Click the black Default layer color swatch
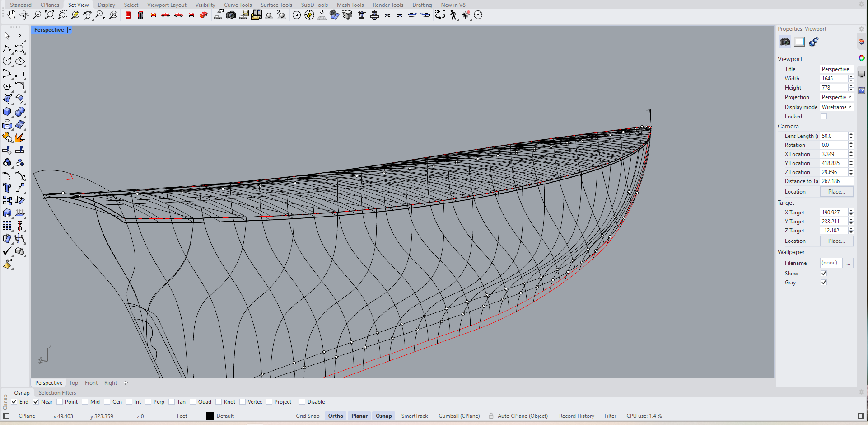 coord(210,416)
